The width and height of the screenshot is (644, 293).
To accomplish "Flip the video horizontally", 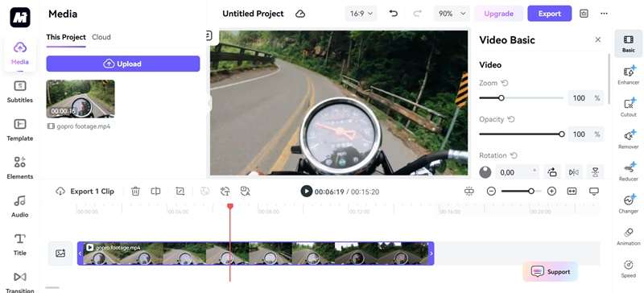I will (x=574, y=172).
